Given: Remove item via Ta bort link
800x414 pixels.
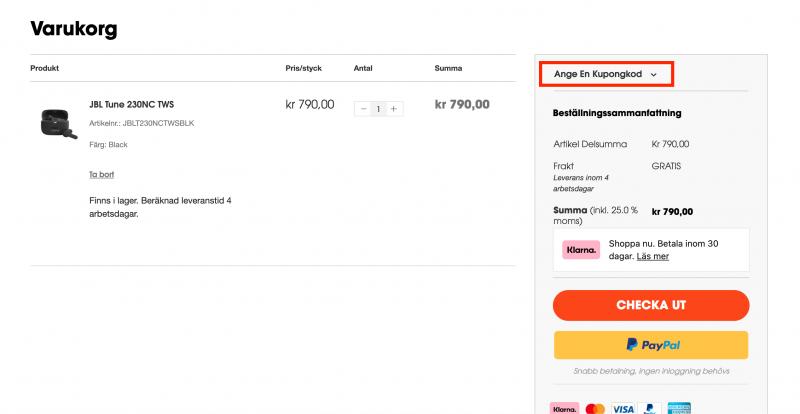Looking at the screenshot, I should [102, 175].
